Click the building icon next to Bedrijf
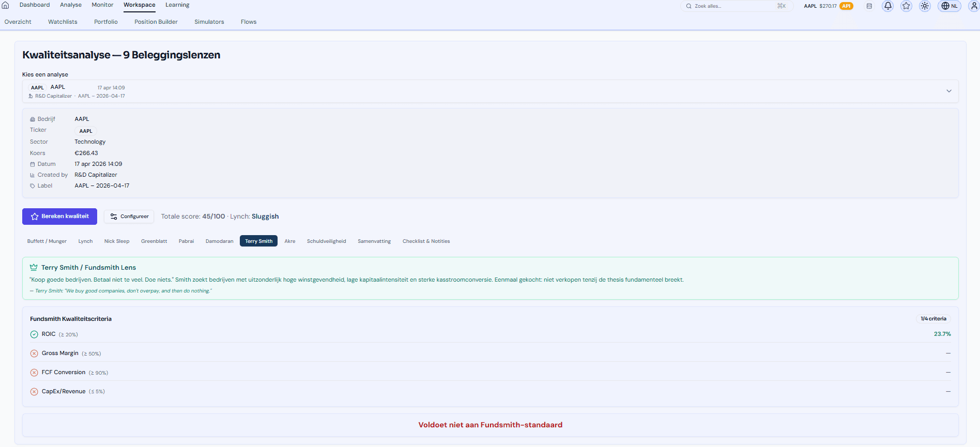Screen dimensions: 980x447 pos(33,119)
